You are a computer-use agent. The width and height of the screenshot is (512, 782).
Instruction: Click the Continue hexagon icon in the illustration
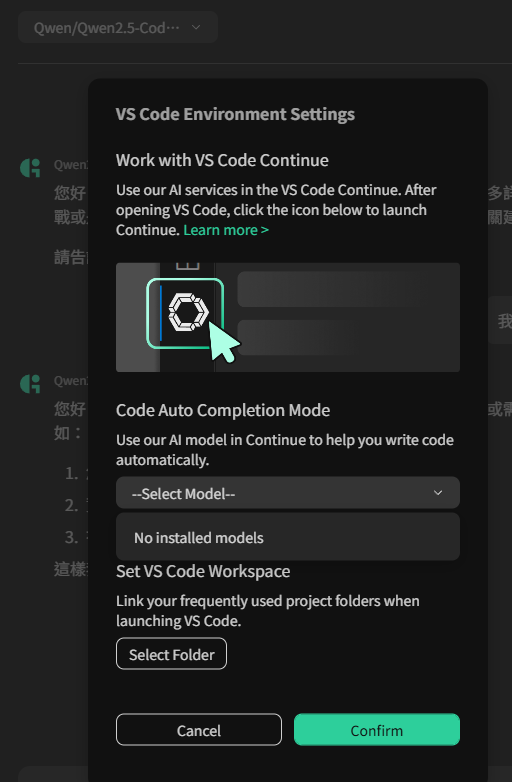point(188,312)
